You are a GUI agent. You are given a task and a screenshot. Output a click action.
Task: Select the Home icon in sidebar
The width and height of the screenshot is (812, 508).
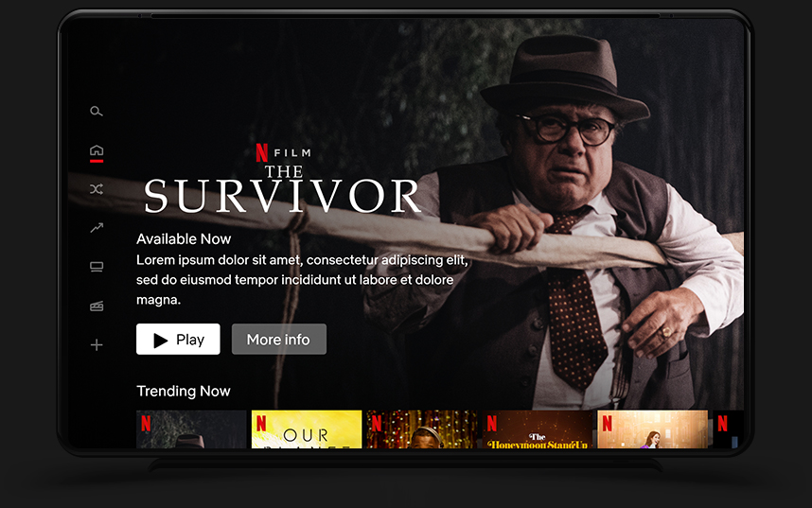pyautogui.click(x=97, y=150)
